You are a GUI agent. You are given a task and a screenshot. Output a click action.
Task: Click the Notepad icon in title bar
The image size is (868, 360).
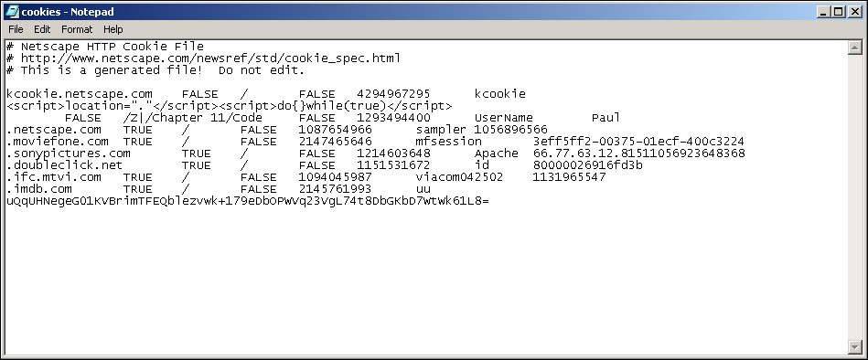click(11, 11)
